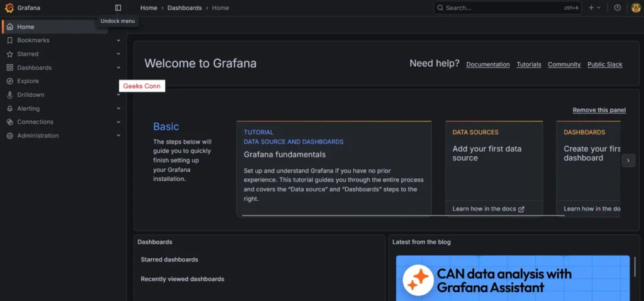The image size is (644, 301).
Task: Open Home in the sidebar menu
Action: (25, 26)
